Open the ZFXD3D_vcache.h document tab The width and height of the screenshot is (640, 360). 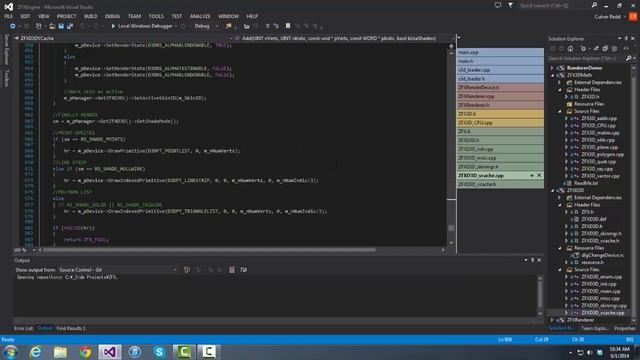point(500,184)
